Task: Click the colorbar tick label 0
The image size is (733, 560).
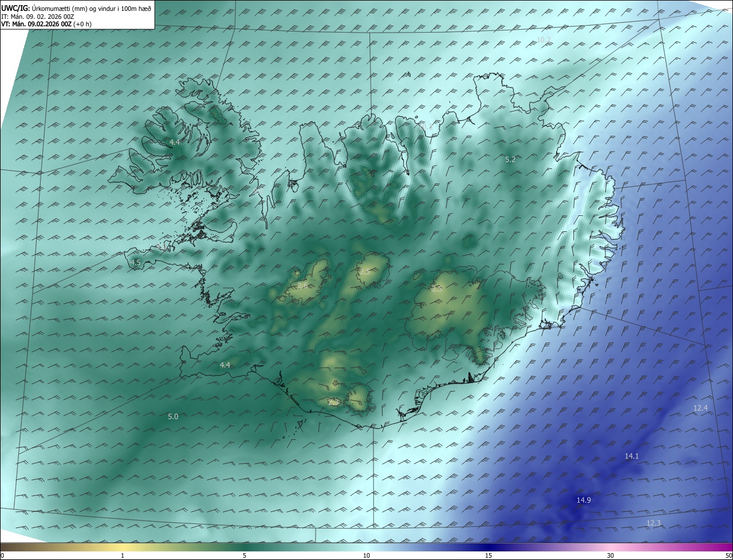Action: point(2,555)
